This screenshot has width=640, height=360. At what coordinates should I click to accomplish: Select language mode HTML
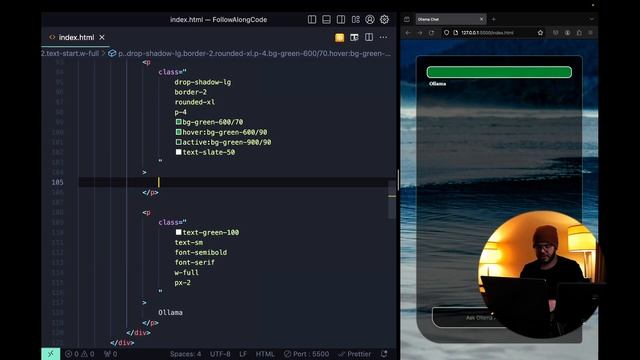tap(265, 354)
